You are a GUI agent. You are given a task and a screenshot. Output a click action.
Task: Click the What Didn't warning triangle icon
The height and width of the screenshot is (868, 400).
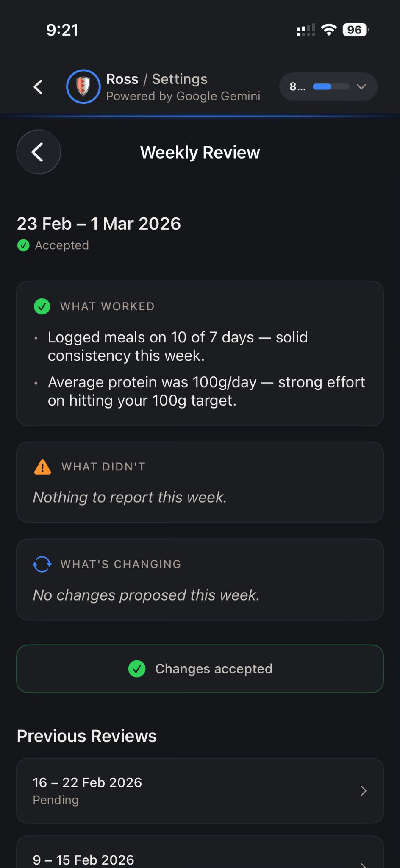(42, 467)
